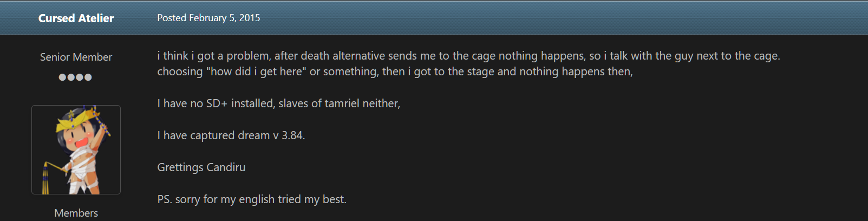Click the last rank pip dot
868x221 pixels.
click(88, 77)
